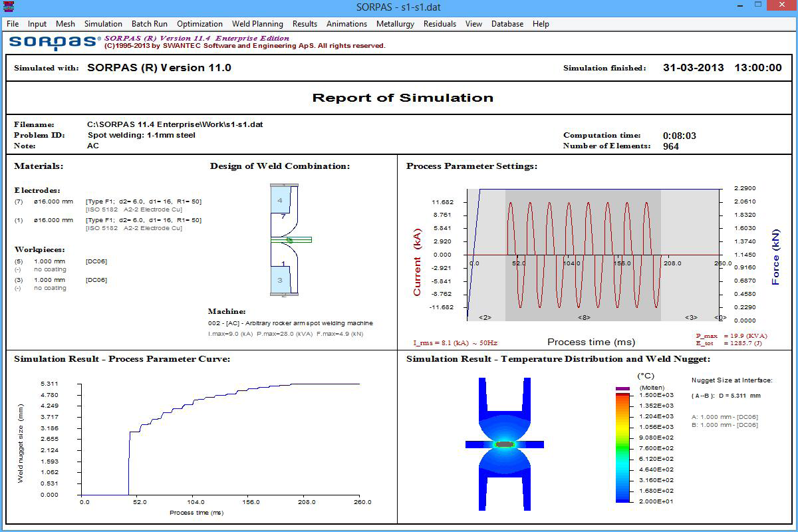Click the 'Report of Simulation' heading
The width and height of the screenshot is (798, 532).
click(x=403, y=98)
